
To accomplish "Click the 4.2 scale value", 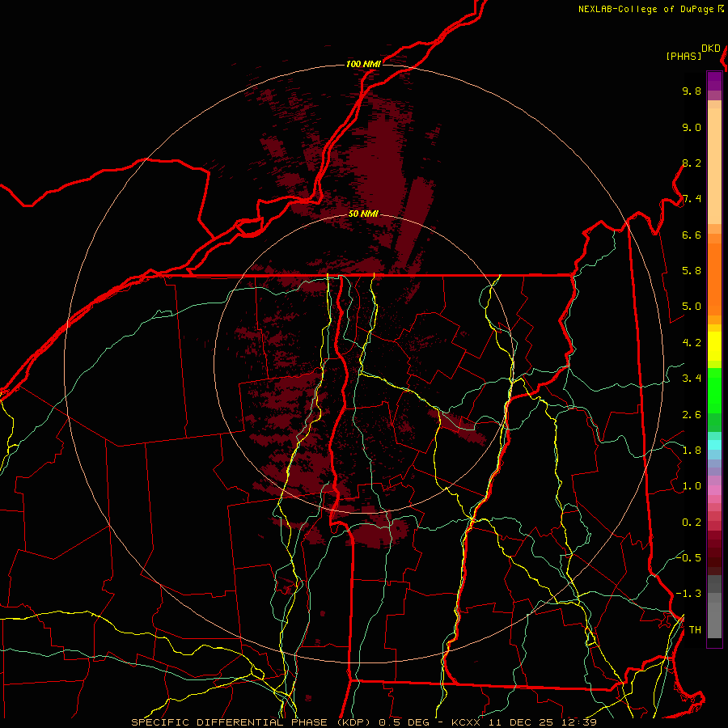I will pos(692,343).
